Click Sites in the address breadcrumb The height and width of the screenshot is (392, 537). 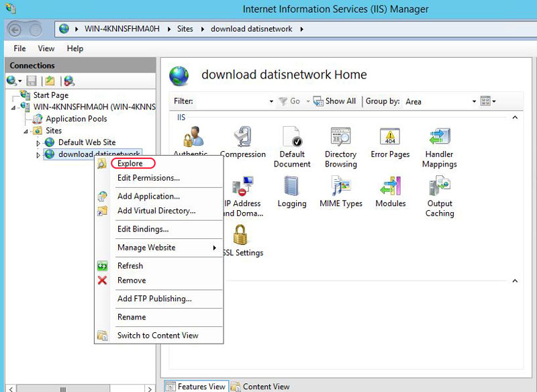click(185, 29)
